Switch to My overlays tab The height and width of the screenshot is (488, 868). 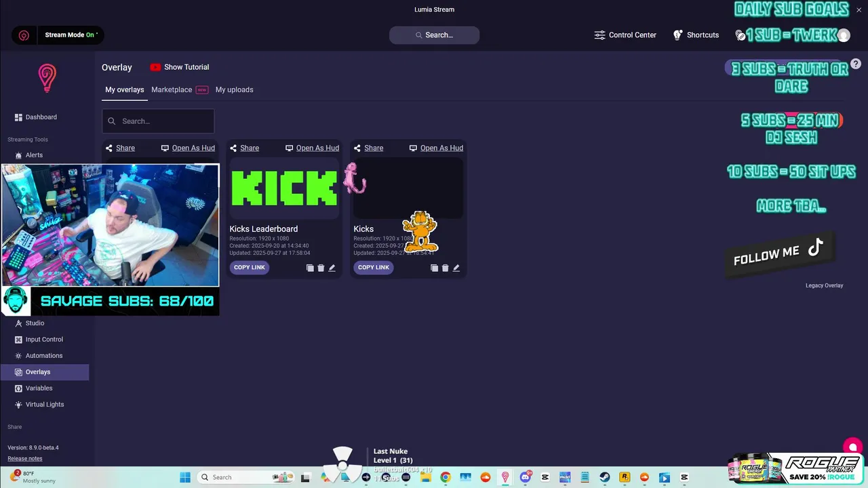tap(124, 89)
